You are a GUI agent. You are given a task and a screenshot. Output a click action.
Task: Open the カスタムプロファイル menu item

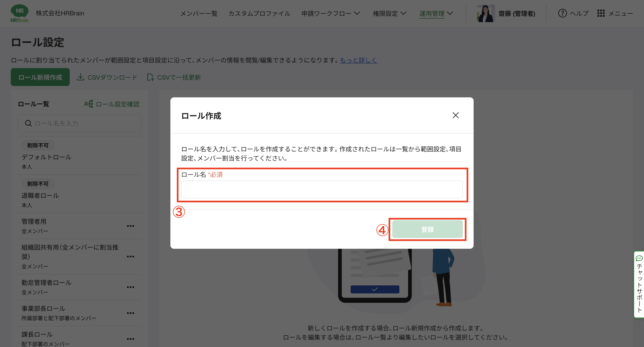[259, 13]
